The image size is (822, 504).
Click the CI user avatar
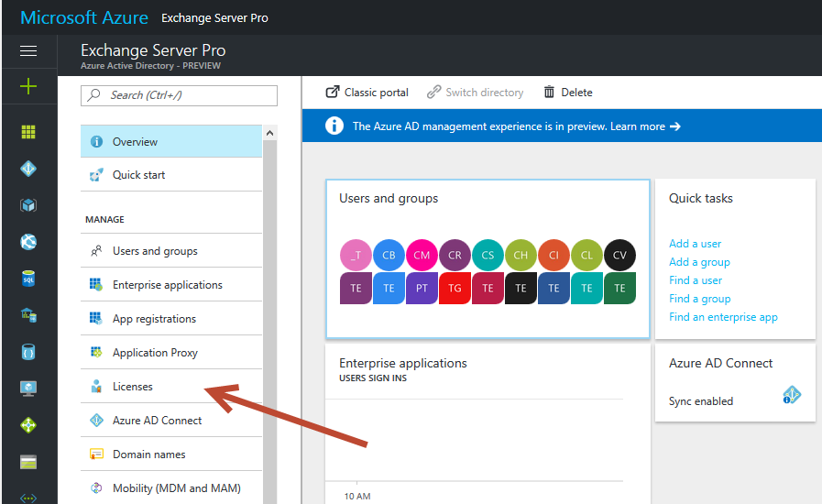[554, 256]
